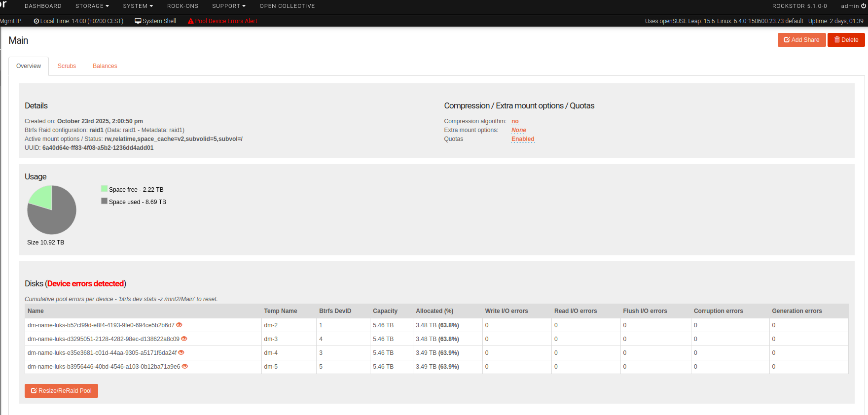
Task: Open the Balances tab
Action: (x=105, y=66)
